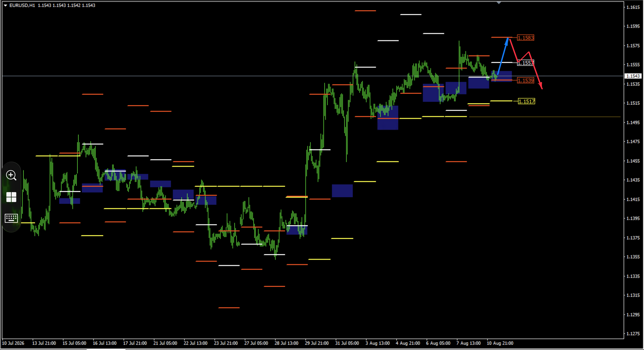Open the four-square tile layout icon
Image resolution: width=644 pixels, height=350 pixels.
coord(11,197)
